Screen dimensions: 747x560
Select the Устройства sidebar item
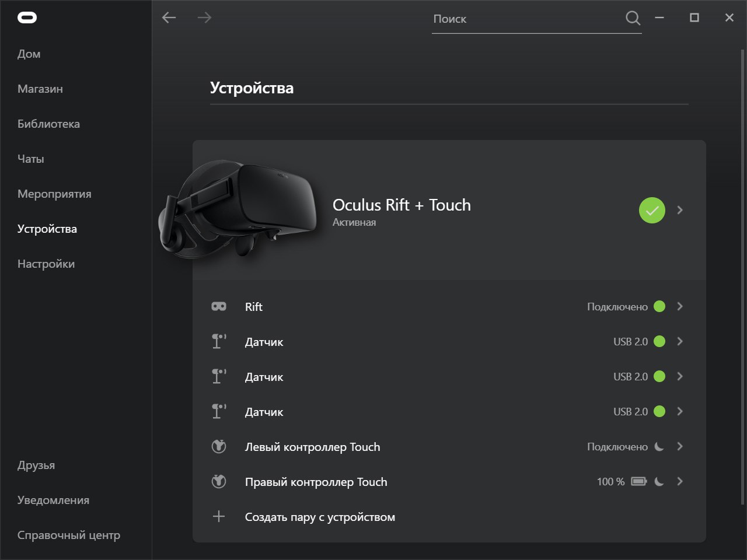coord(47,229)
